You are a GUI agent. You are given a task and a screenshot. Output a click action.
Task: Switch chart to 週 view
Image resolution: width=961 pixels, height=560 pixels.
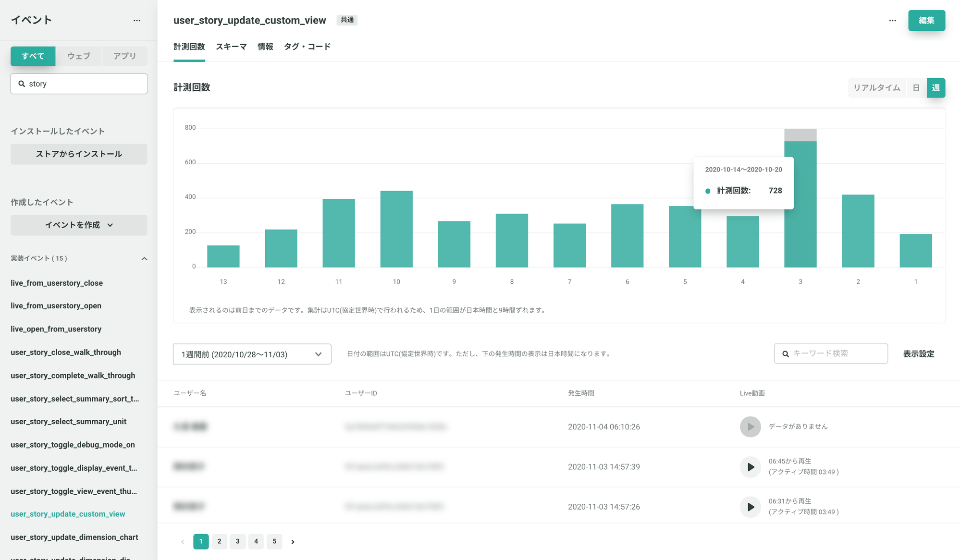[x=936, y=88]
